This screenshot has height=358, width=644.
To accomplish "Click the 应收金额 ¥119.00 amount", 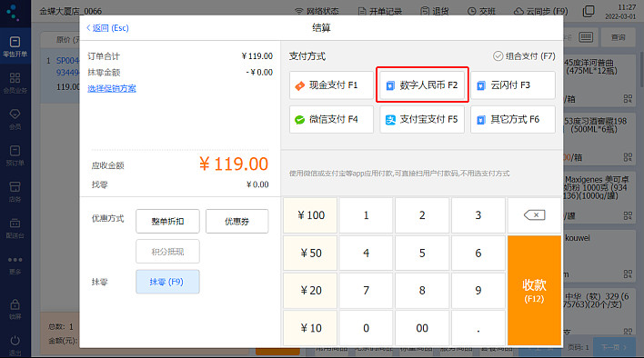I will pos(233,164).
